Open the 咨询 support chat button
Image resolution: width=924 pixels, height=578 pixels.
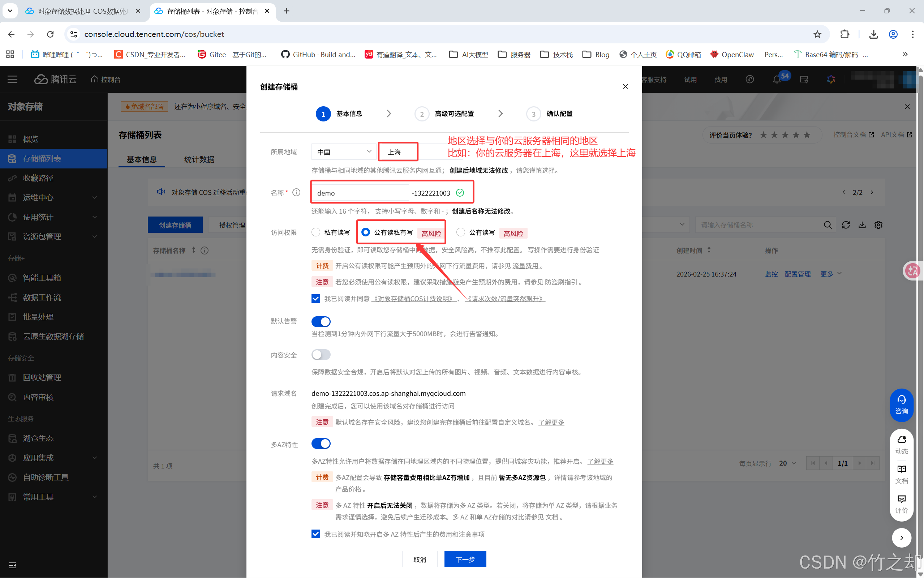coord(902,405)
